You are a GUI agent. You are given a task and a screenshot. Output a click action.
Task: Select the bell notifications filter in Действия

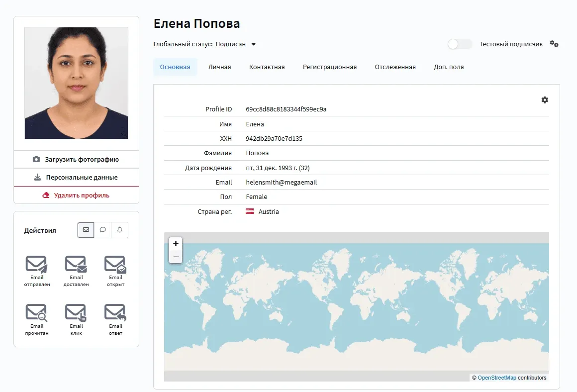pyautogui.click(x=119, y=230)
